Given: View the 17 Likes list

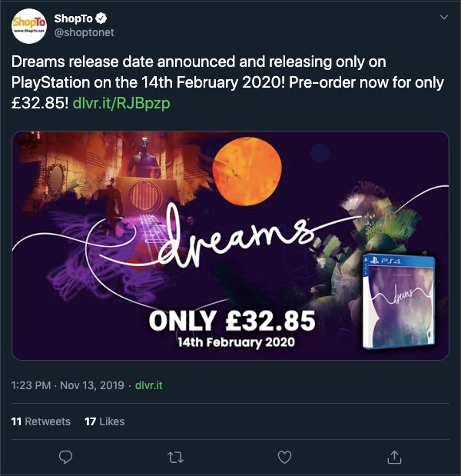Looking at the screenshot, I should [x=104, y=421].
